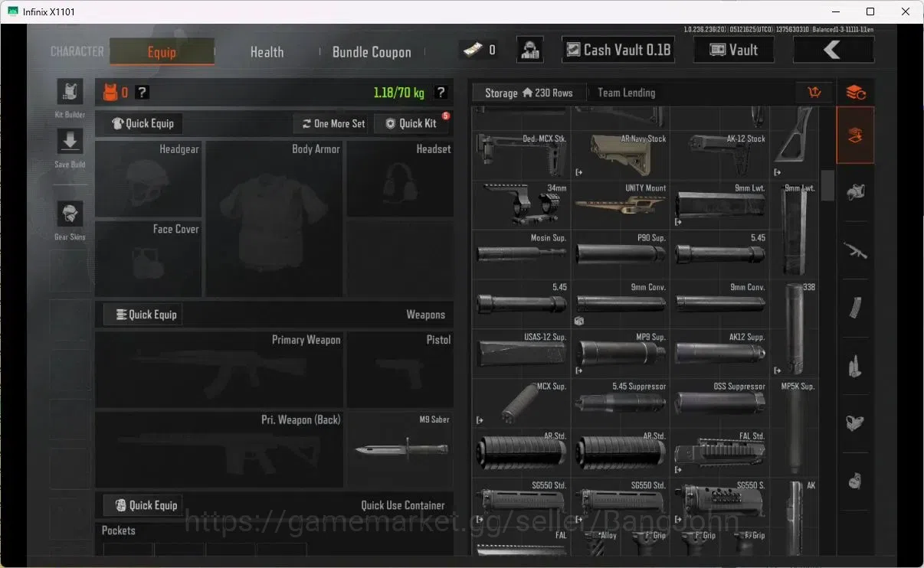Image resolution: width=924 pixels, height=568 pixels.
Task: Click Quick Equip in the Weapons section
Action: (143, 315)
